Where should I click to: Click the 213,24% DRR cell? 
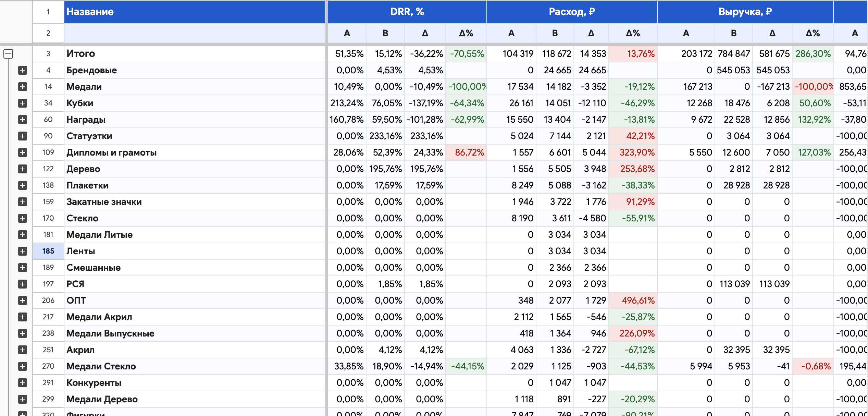pyautogui.click(x=347, y=103)
